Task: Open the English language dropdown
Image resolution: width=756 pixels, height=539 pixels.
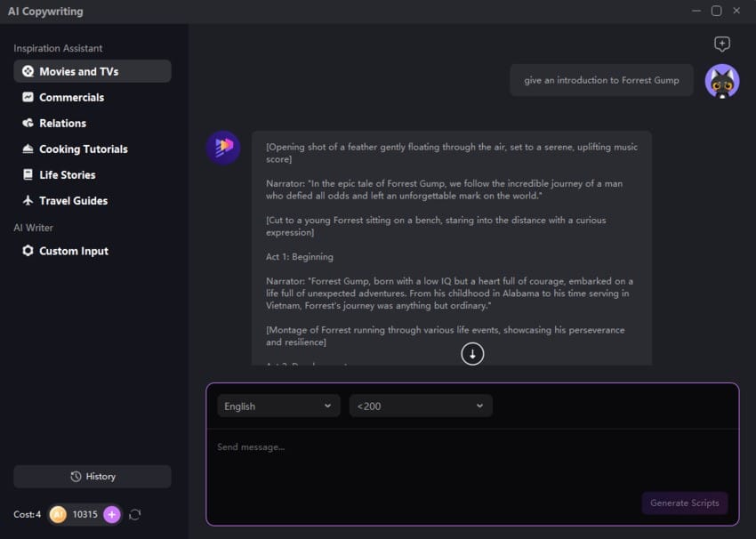Action: pos(278,406)
